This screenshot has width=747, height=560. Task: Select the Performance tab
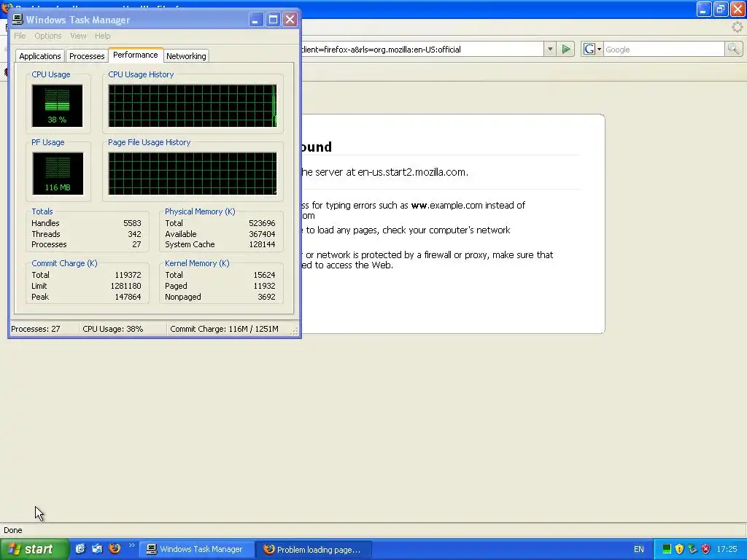[x=135, y=55]
